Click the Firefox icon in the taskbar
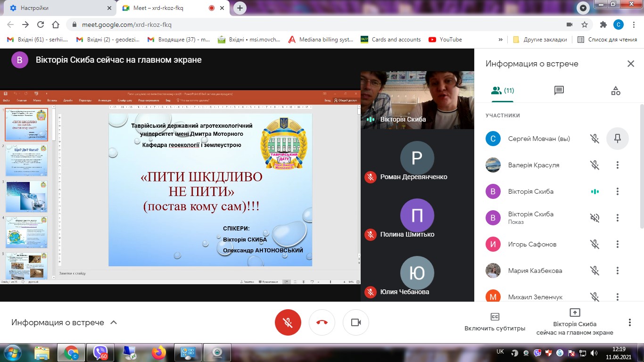This screenshot has height=362, width=644. click(159, 352)
